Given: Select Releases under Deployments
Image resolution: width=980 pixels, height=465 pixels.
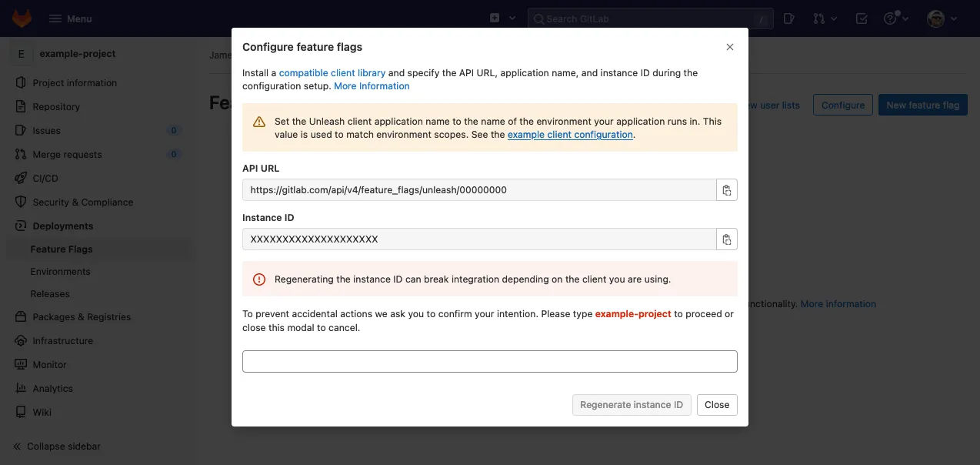Looking at the screenshot, I should 50,294.
